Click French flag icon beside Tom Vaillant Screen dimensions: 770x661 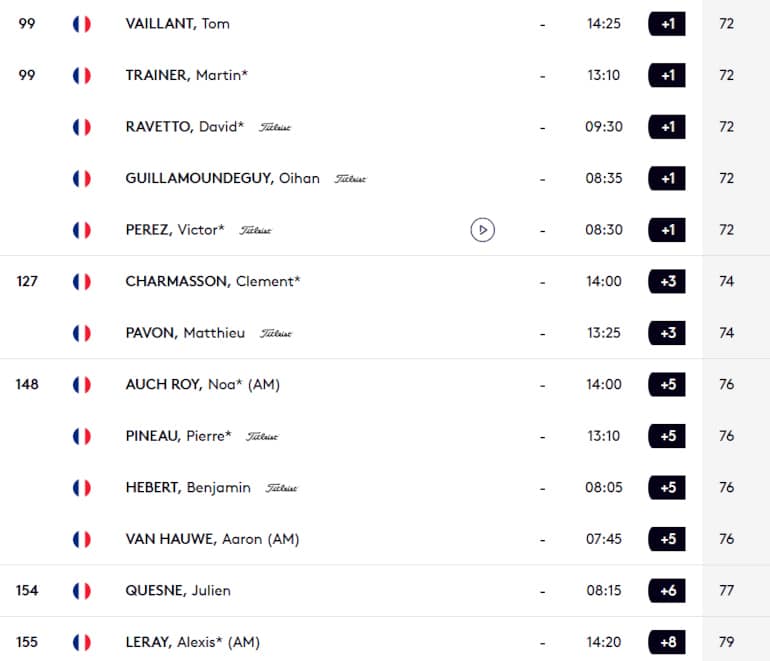pyautogui.click(x=82, y=24)
